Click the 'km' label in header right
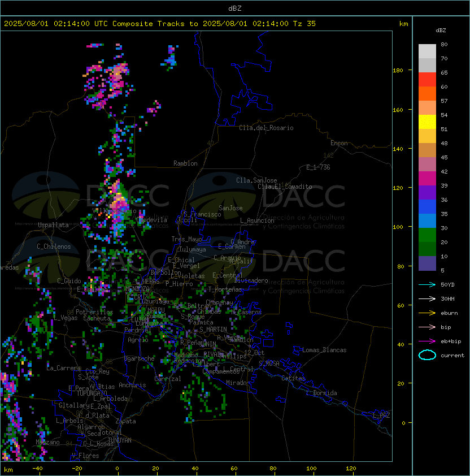The height and width of the screenshot is (476, 470). pyautogui.click(x=403, y=24)
